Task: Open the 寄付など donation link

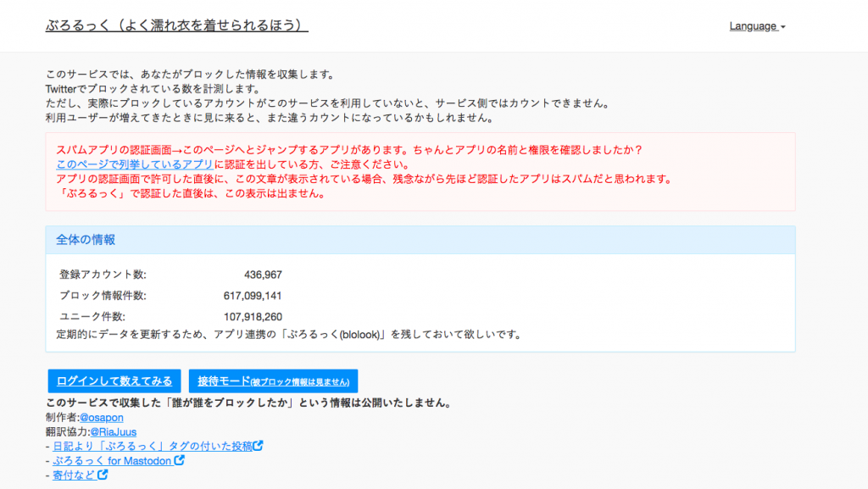Action: pos(74,475)
